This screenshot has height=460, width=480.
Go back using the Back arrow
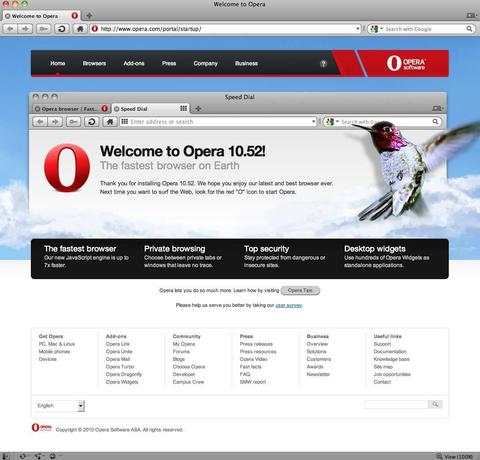[x=10, y=29]
